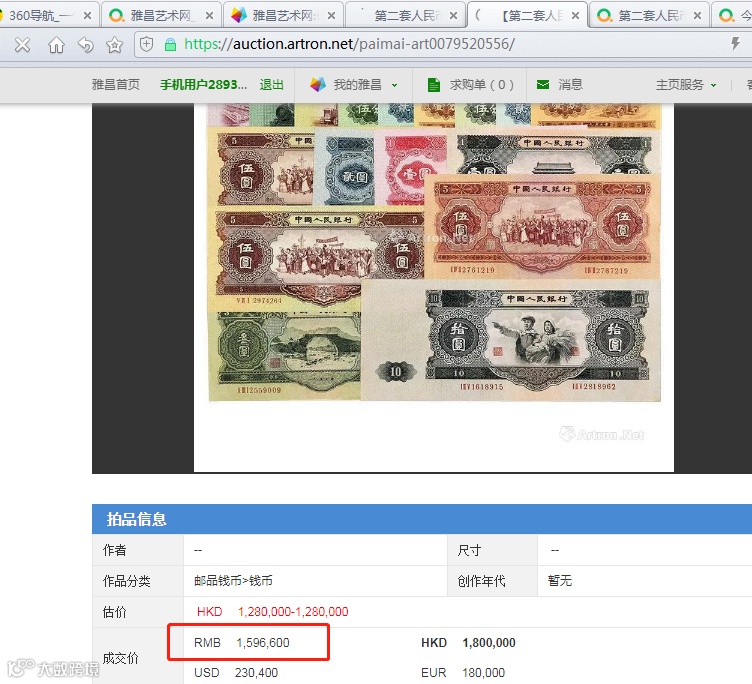752x684 pixels.
Task: Click the green padlock icon
Action: click(x=170, y=45)
